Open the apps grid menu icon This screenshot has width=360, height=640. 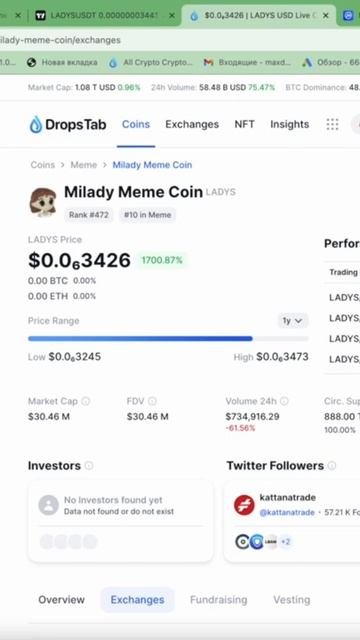click(332, 124)
